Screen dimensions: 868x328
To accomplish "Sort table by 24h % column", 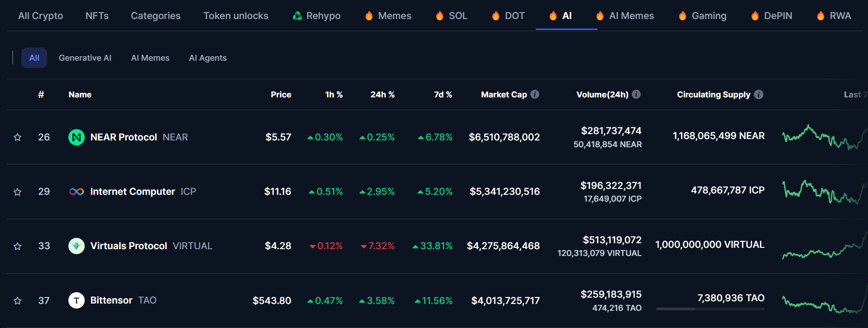I will [x=383, y=94].
